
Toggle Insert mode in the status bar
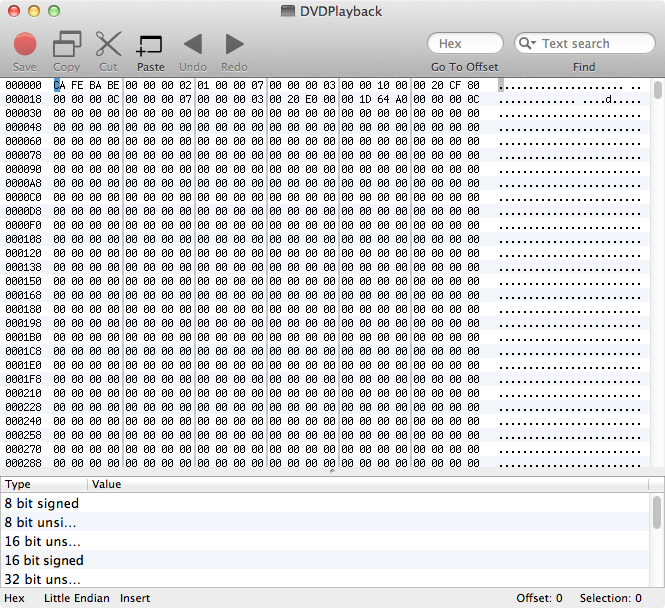[135, 598]
